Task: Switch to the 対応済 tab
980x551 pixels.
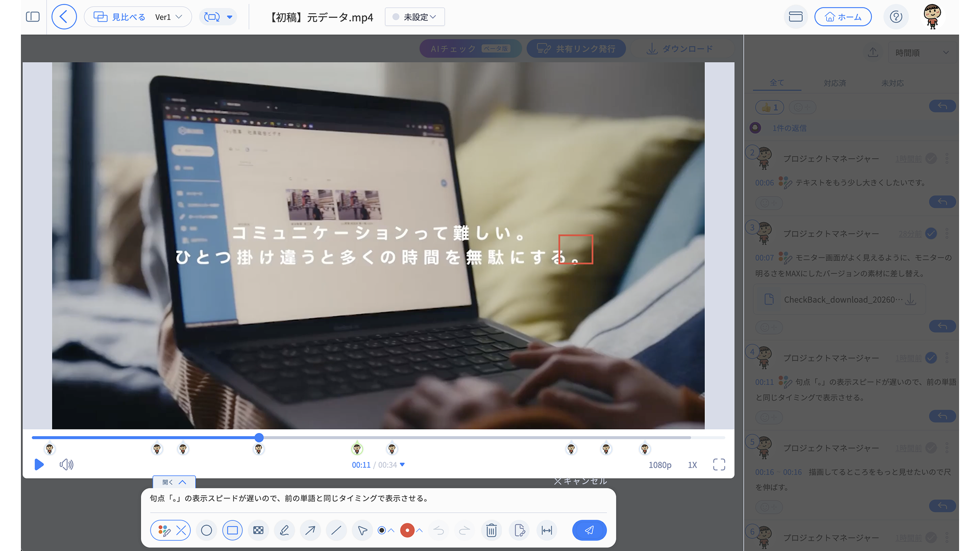Action: coord(835,83)
